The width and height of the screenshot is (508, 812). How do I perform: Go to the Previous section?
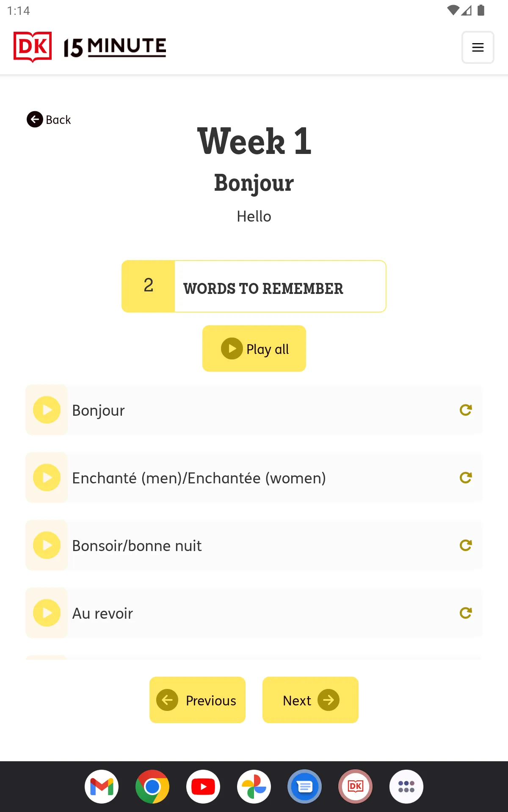197,700
